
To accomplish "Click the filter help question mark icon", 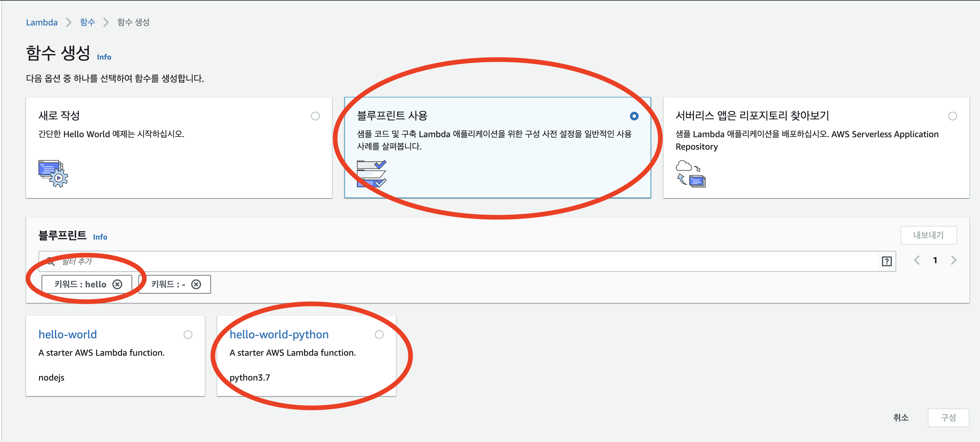I will pos(886,261).
